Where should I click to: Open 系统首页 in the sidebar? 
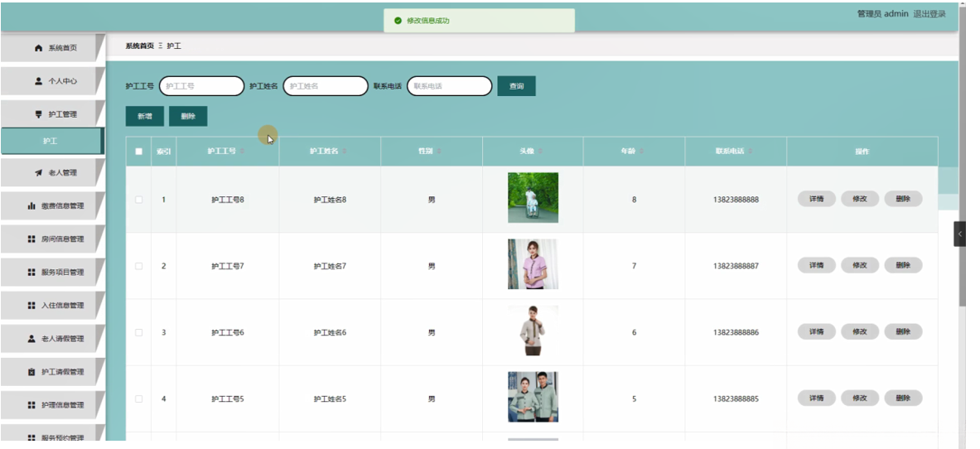[x=52, y=48]
